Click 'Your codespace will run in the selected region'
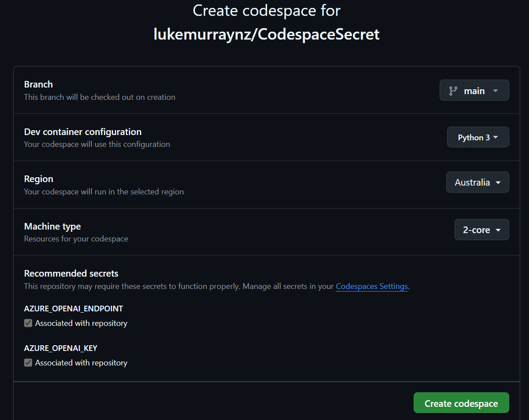 [x=104, y=192]
